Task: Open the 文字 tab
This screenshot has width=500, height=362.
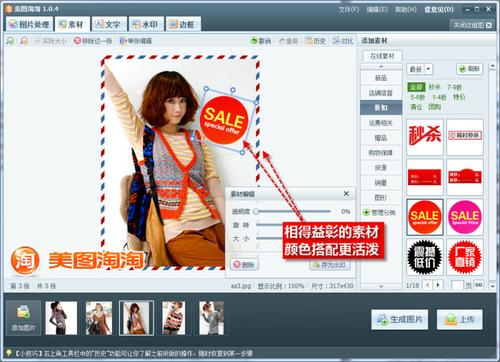Action: pyautogui.click(x=109, y=24)
